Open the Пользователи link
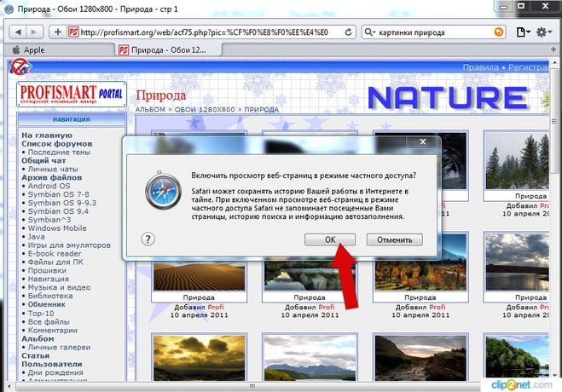 (52, 364)
